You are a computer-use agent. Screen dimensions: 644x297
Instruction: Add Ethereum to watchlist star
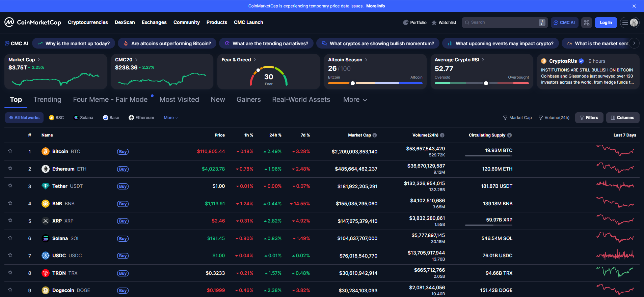[x=10, y=168]
